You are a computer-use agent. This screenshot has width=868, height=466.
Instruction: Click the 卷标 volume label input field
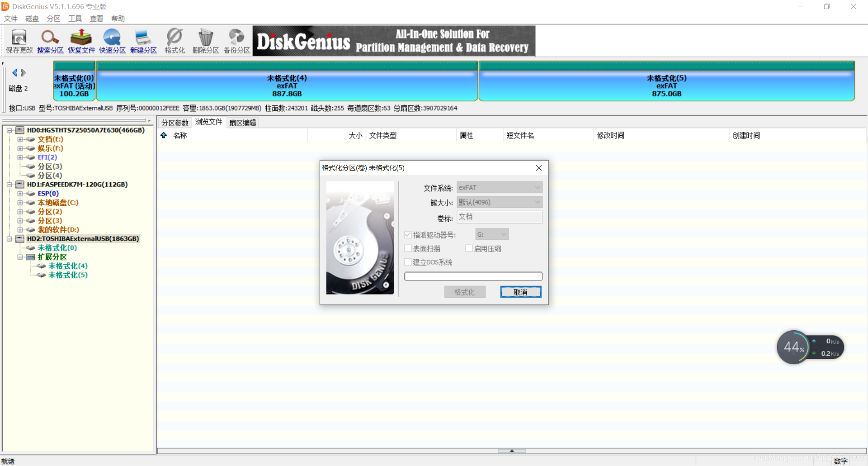click(500, 217)
